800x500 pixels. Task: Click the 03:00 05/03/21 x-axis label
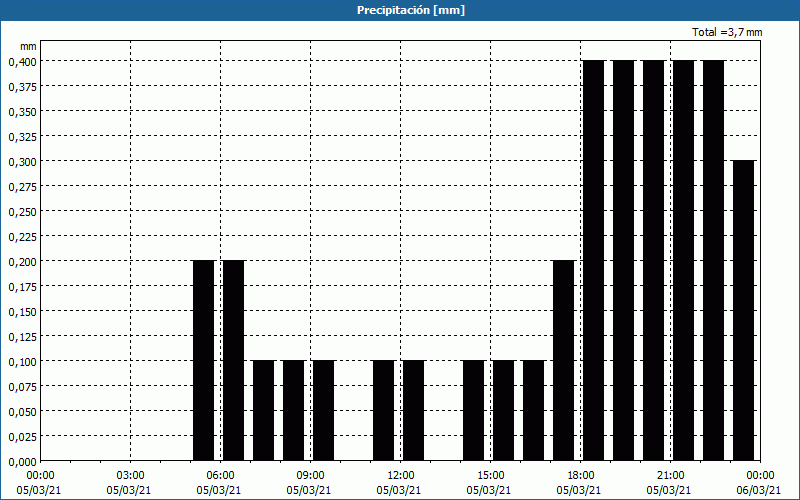tap(129, 483)
